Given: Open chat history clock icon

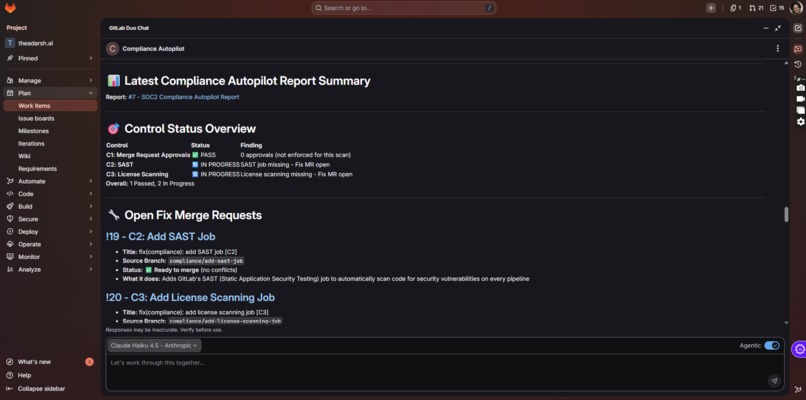Looking at the screenshot, I should click(798, 64).
